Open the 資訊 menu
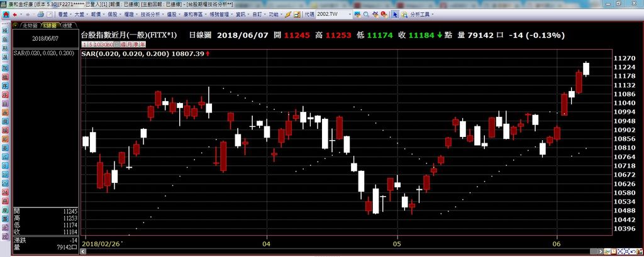Screen dimensions: 644x257 point(241,14)
